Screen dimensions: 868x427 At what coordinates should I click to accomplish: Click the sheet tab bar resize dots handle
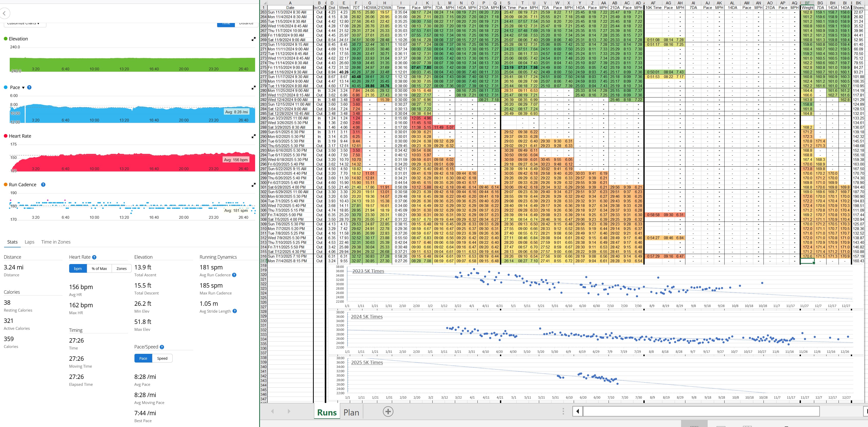(563, 412)
